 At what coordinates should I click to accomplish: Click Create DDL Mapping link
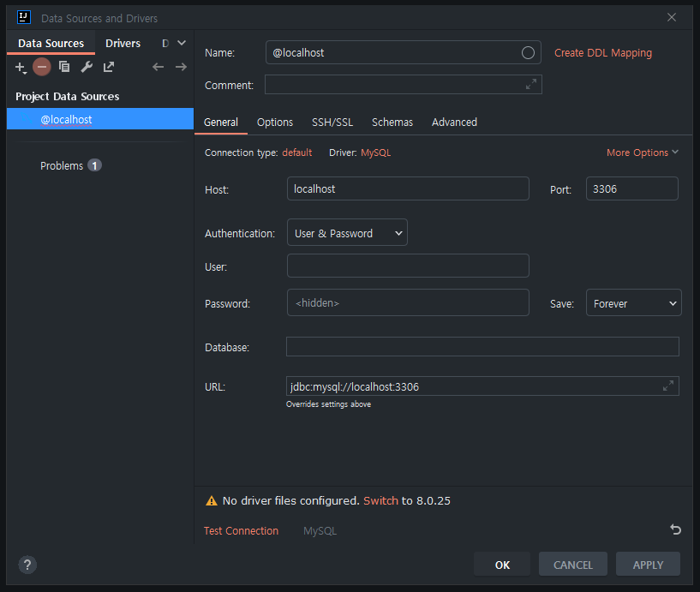coord(603,53)
